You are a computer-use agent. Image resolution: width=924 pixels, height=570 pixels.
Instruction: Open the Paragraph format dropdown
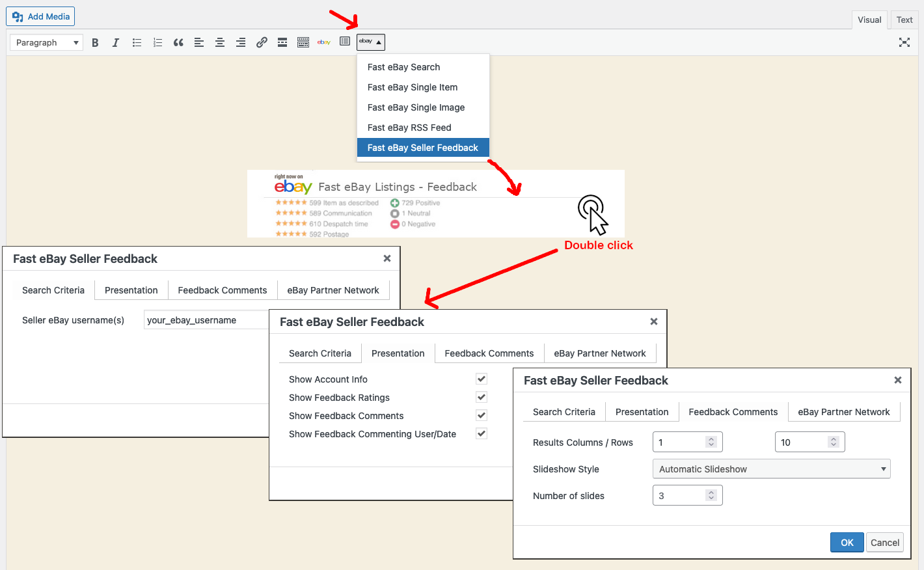click(47, 42)
